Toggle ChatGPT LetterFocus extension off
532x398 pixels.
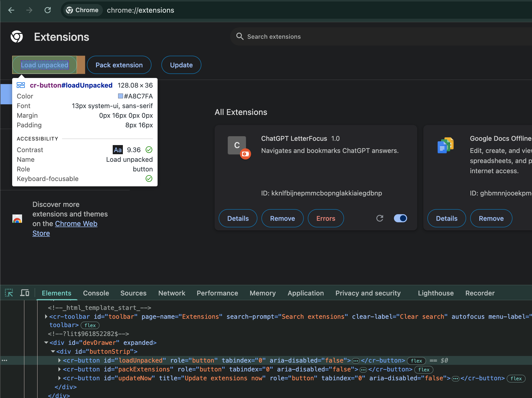[x=401, y=218]
